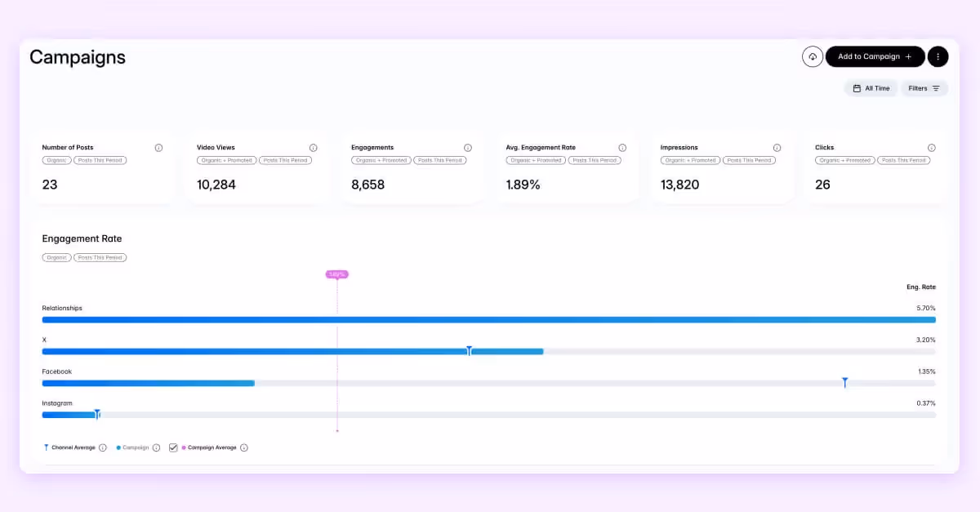Show info for Clicks card
Screen dimensions: 980x512
931,148
